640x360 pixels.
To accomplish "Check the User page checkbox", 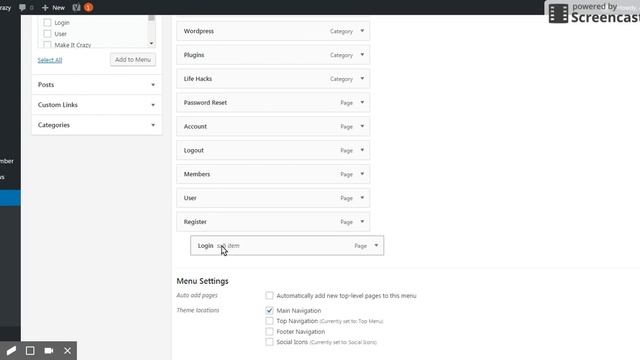I will pos(47,33).
